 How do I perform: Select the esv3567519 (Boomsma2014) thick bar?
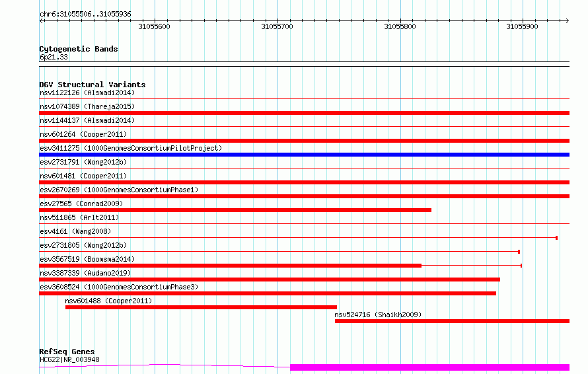[231, 266]
